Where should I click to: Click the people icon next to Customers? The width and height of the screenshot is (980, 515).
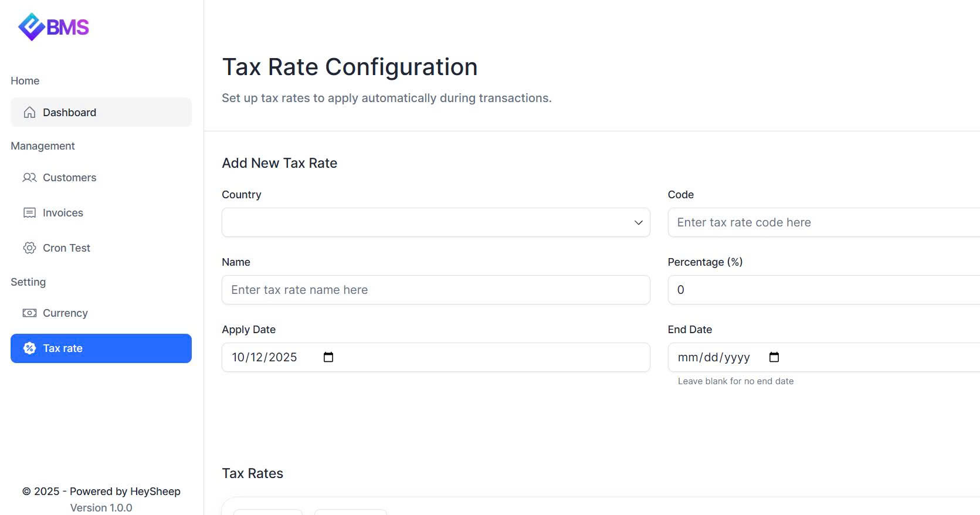click(x=29, y=178)
